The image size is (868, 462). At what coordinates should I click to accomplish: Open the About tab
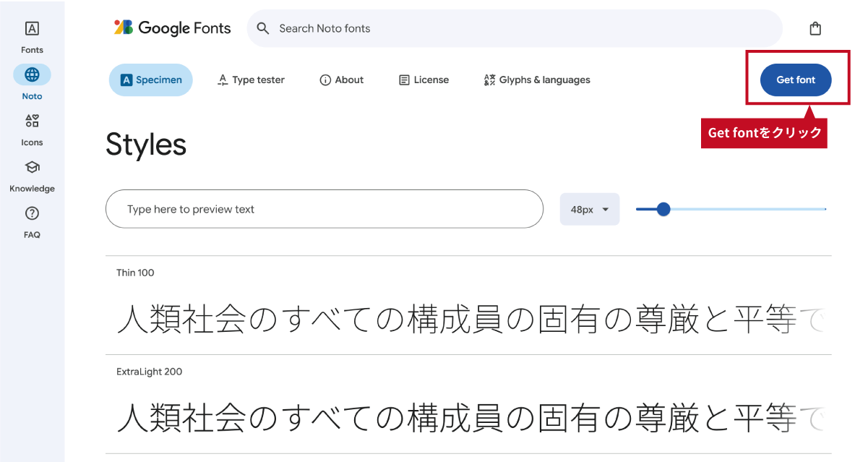(341, 80)
